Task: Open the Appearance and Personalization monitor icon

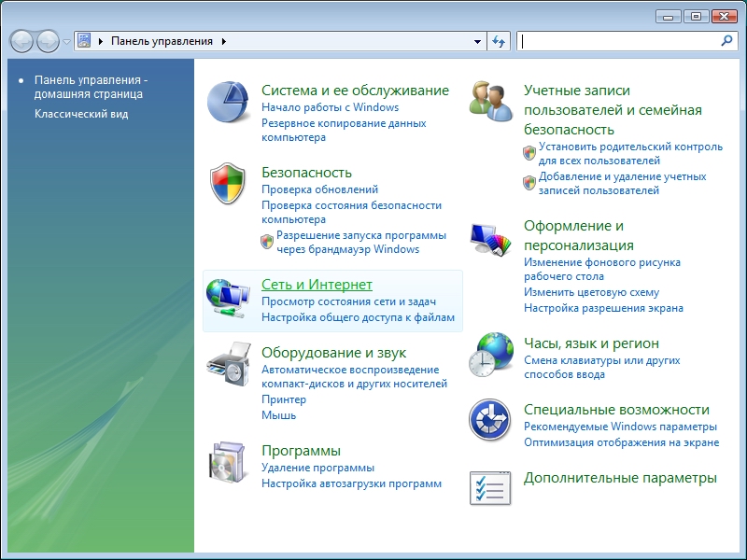Action: tap(491, 239)
